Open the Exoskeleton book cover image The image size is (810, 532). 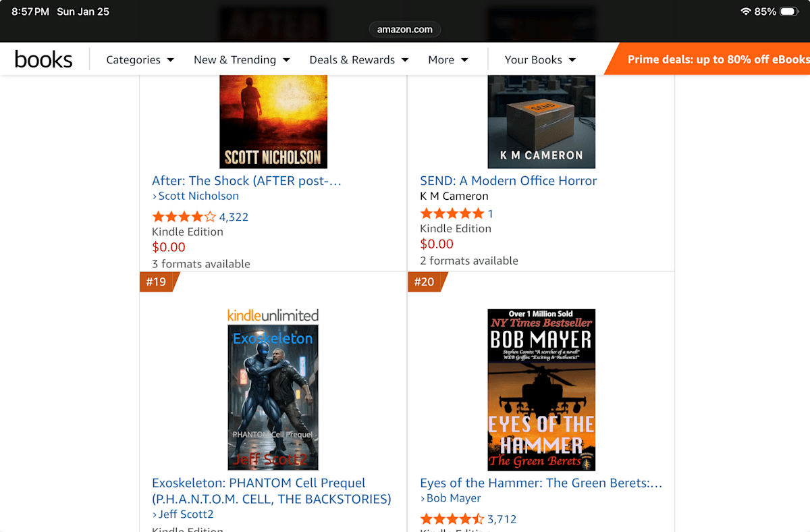[273, 398]
